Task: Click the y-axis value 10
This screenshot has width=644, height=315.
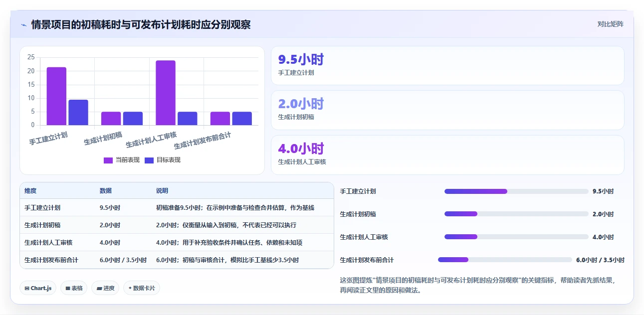Action: coord(31,98)
